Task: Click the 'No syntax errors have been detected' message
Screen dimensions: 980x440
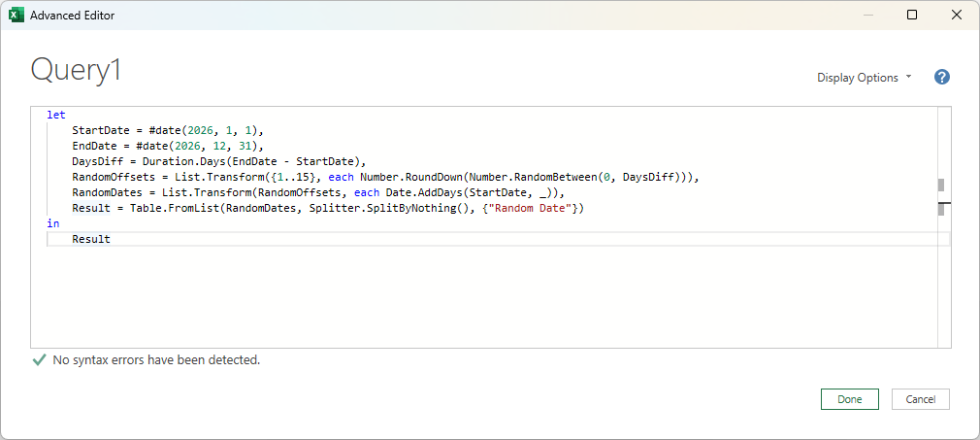Action: click(x=156, y=360)
